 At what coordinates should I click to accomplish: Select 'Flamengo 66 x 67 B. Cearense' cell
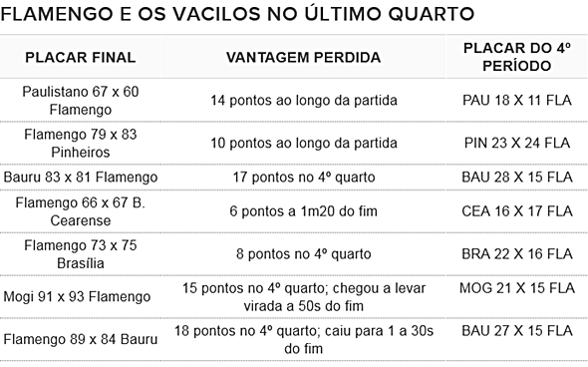click(x=81, y=211)
